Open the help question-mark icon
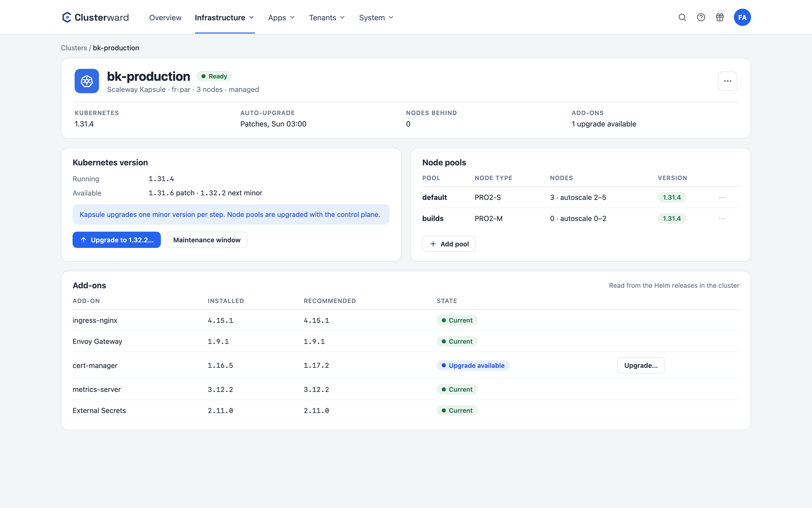This screenshot has height=508, width=812. (x=701, y=18)
